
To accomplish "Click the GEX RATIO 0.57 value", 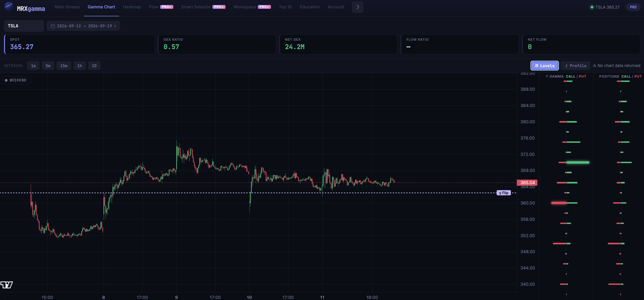I will [x=171, y=47].
